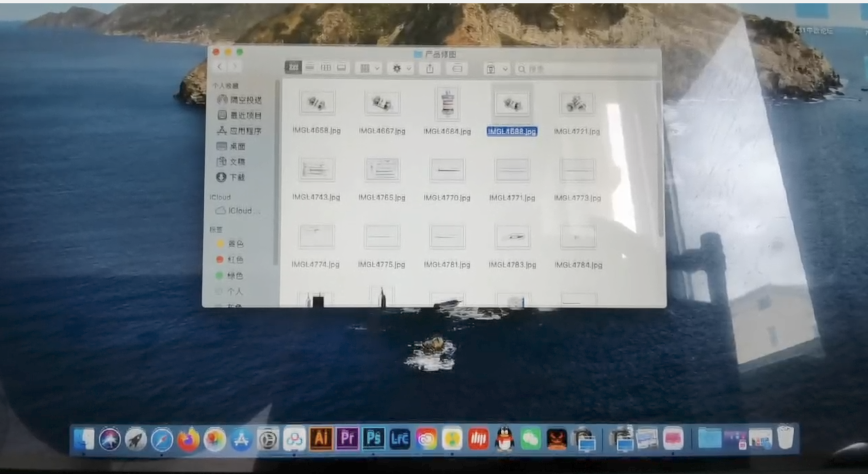This screenshot has width=868, height=474.
Task: Open the group-by arrangement dropdown
Action: pyautogui.click(x=370, y=69)
